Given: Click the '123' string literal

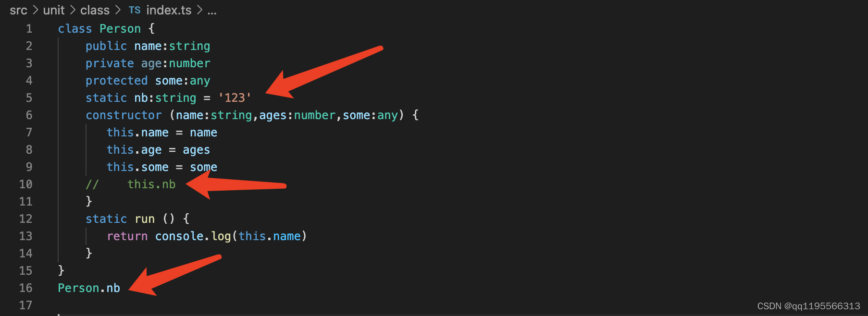Looking at the screenshot, I should (235, 98).
